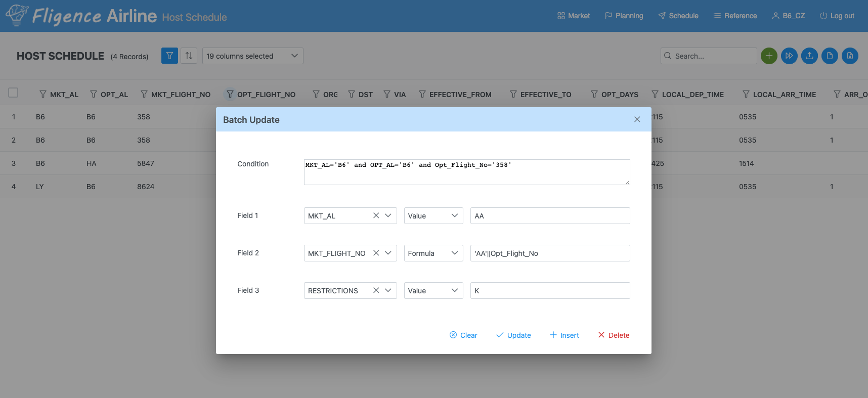868x398 pixels.
Task: Open the B6_CZ user menu
Action: click(x=789, y=16)
